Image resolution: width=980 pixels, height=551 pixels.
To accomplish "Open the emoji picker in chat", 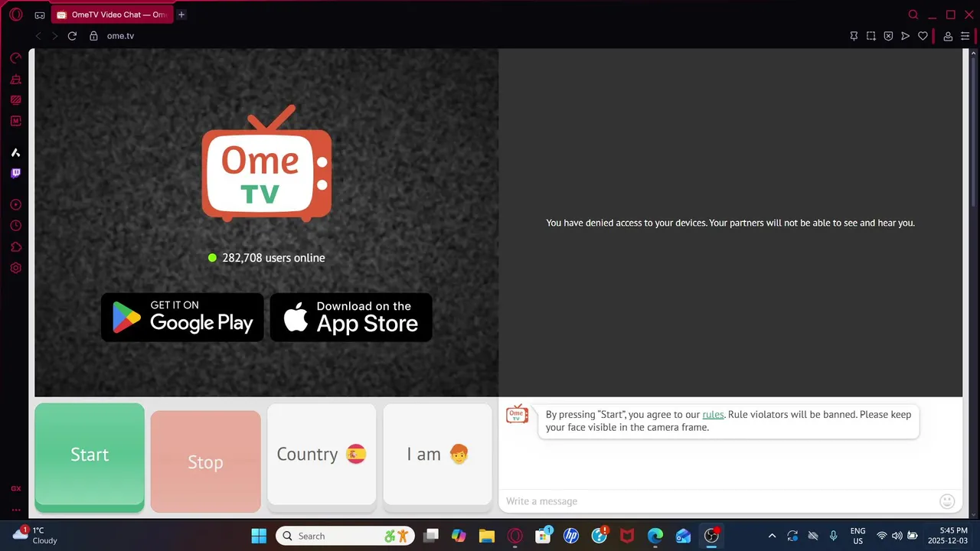I will (947, 501).
